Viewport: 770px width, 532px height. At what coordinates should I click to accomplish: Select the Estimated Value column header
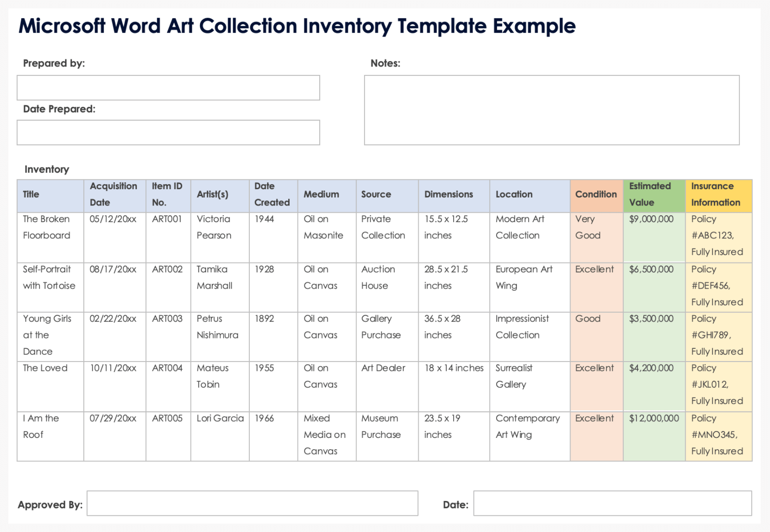click(x=653, y=195)
